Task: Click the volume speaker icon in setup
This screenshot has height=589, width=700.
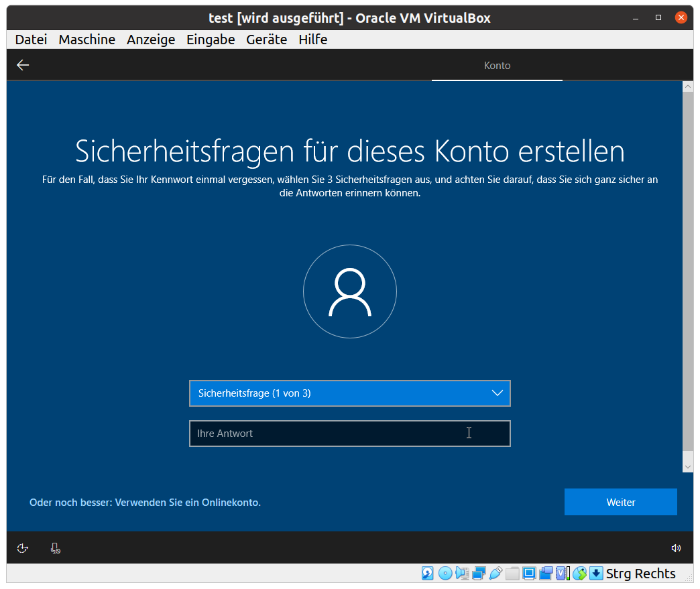Action: click(676, 548)
